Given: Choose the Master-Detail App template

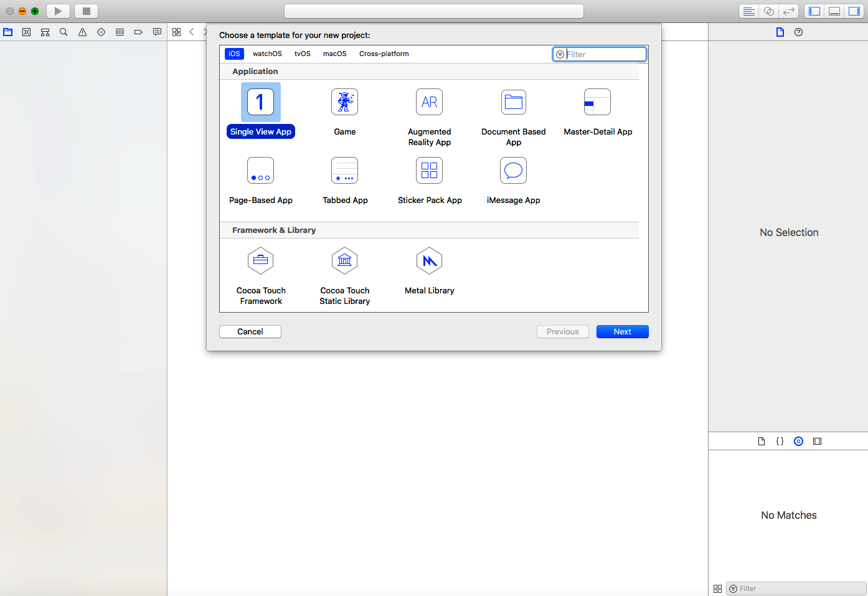Looking at the screenshot, I should [598, 112].
